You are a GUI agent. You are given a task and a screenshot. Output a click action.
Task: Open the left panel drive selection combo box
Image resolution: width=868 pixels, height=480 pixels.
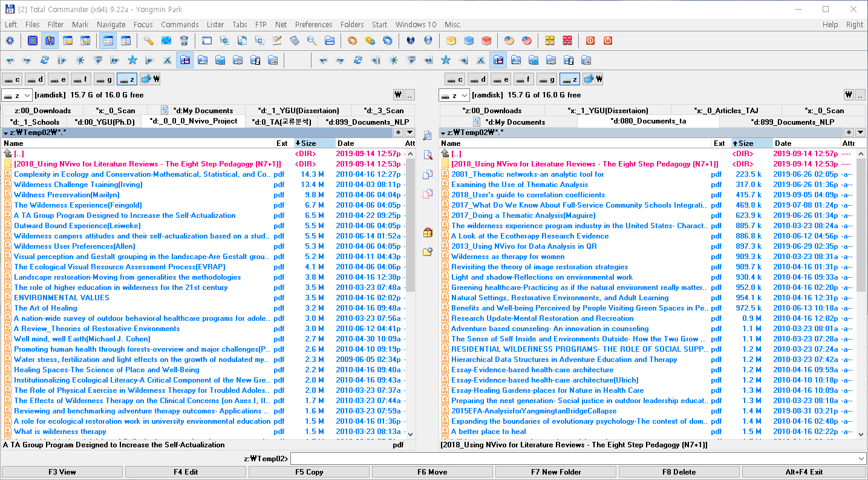(x=17, y=95)
